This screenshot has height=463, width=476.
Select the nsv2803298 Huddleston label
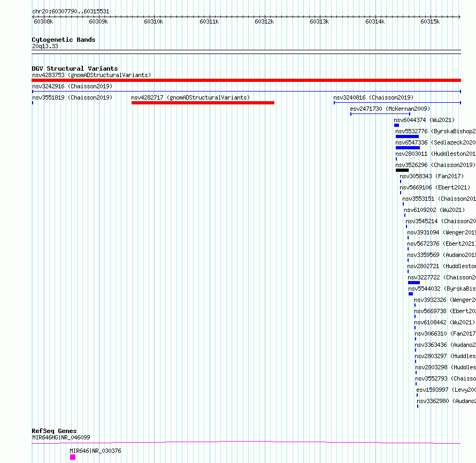click(446, 367)
